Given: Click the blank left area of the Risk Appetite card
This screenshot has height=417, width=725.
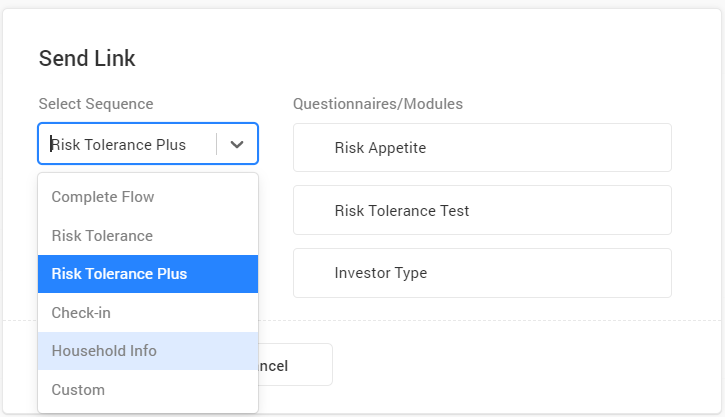Looking at the screenshot, I should click(313, 148).
